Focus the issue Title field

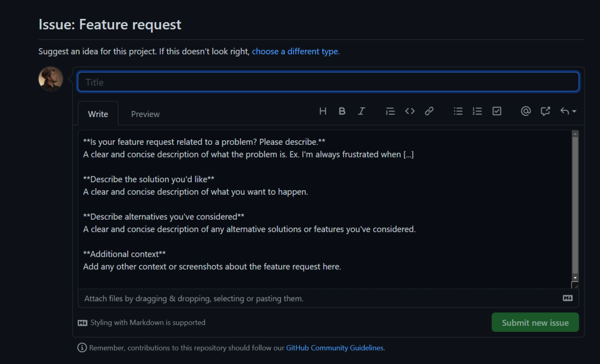[328, 82]
